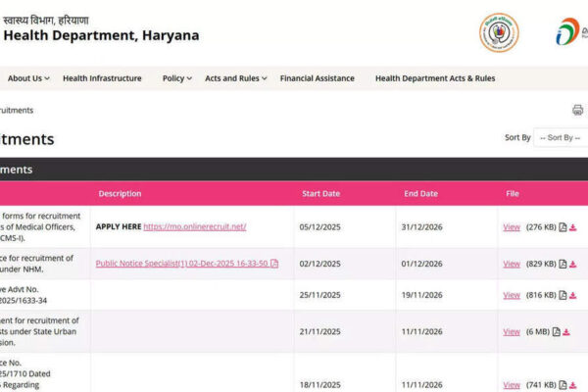Click the Hindi department name heading

click(46, 20)
